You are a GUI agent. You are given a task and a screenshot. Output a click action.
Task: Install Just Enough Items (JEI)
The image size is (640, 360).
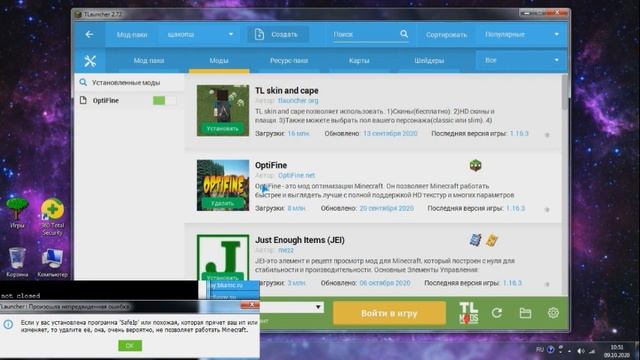pyautogui.click(x=222, y=278)
